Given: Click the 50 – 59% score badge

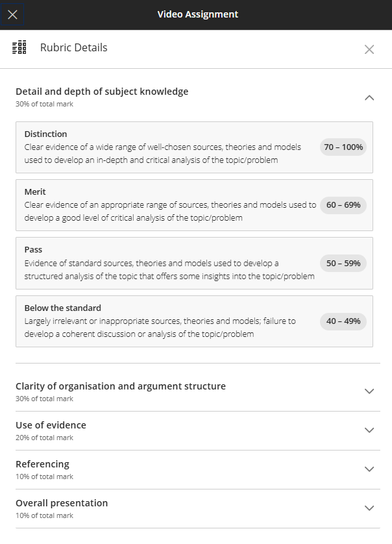Looking at the screenshot, I should click(x=343, y=264).
